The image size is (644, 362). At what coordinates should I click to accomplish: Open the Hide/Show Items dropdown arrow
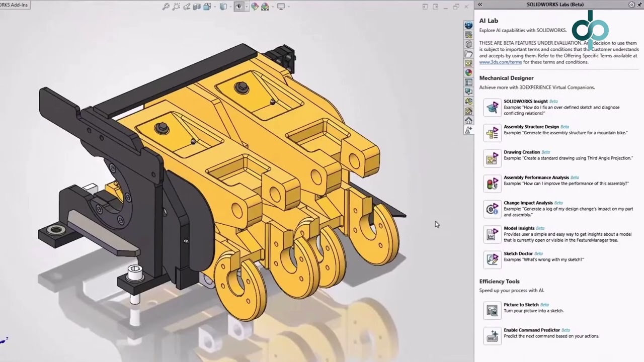tap(247, 7)
